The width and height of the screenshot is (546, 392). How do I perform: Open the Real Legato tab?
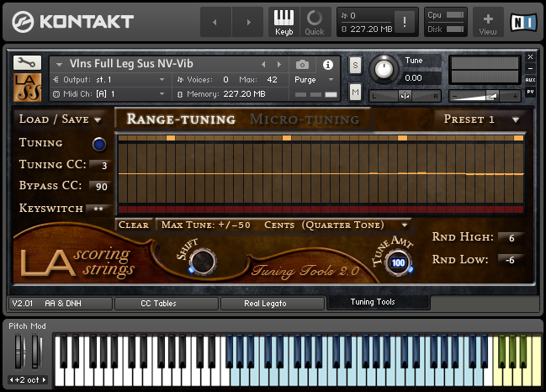[265, 304]
